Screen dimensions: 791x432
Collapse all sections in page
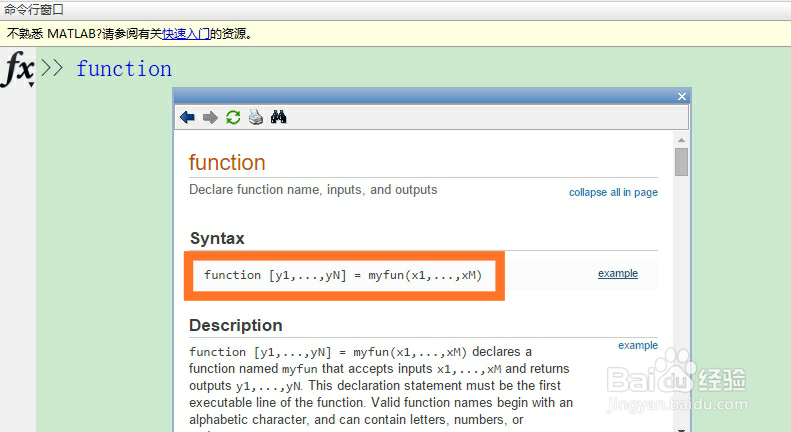[613, 192]
